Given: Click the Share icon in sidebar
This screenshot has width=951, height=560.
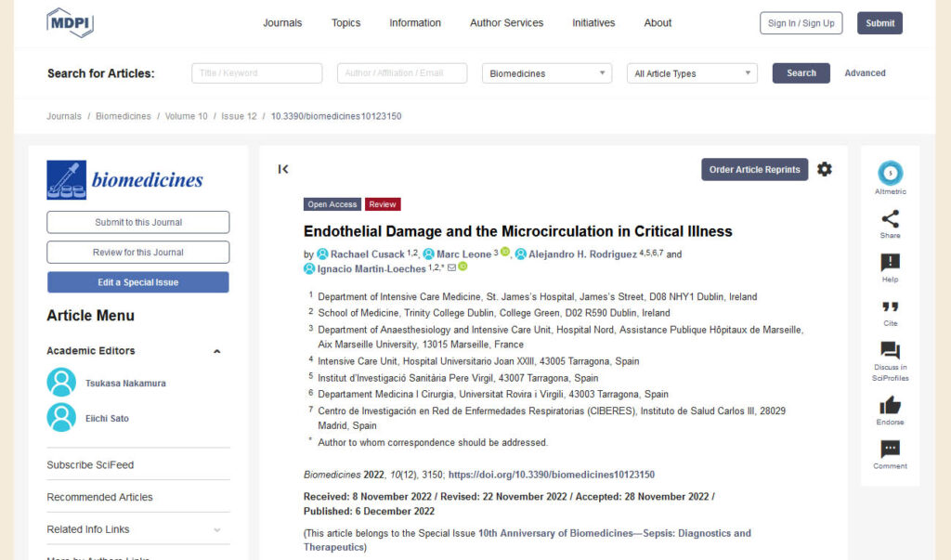Looking at the screenshot, I should click(x=890, y=220).
